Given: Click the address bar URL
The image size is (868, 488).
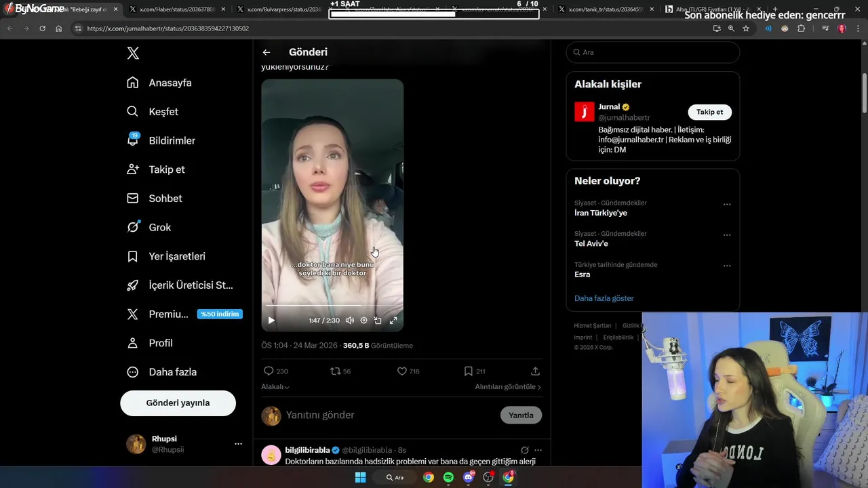Looking at the screenshot, I should (x=168, y=29).
